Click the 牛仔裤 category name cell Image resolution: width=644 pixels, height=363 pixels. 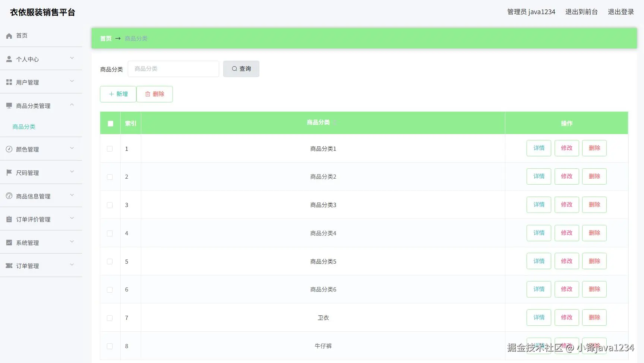pos(323,346)
